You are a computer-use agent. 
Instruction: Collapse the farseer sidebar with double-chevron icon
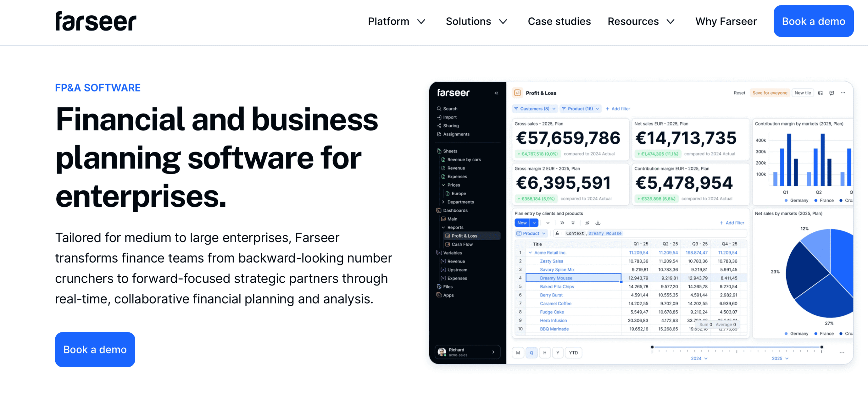[496, 93]
